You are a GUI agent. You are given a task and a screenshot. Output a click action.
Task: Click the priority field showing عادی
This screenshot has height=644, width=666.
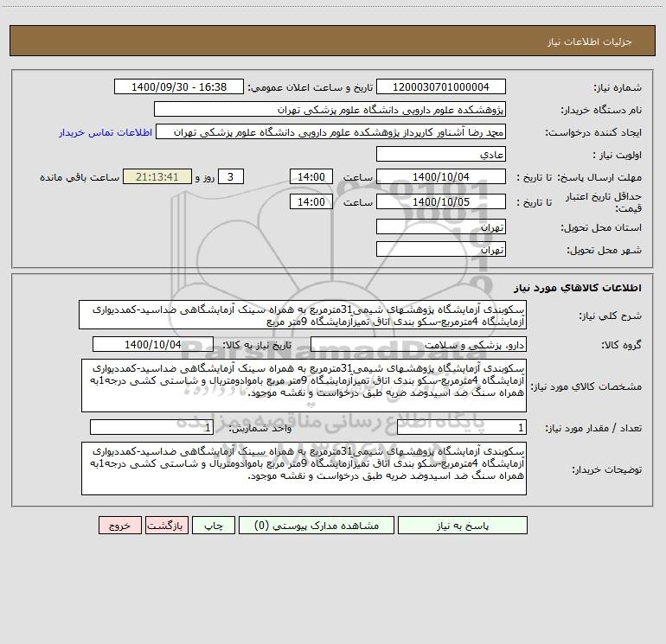(441, 154)
